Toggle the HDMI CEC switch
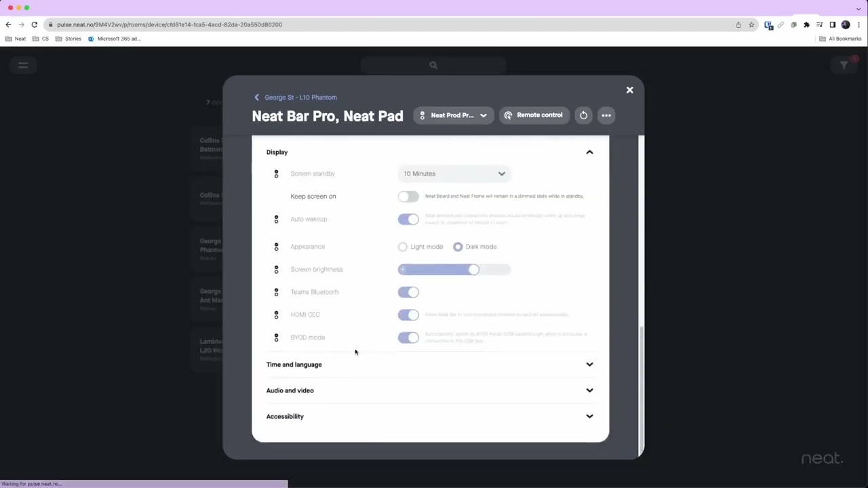The width and height of the screenshot is (868, 488). tap(408, 314)
